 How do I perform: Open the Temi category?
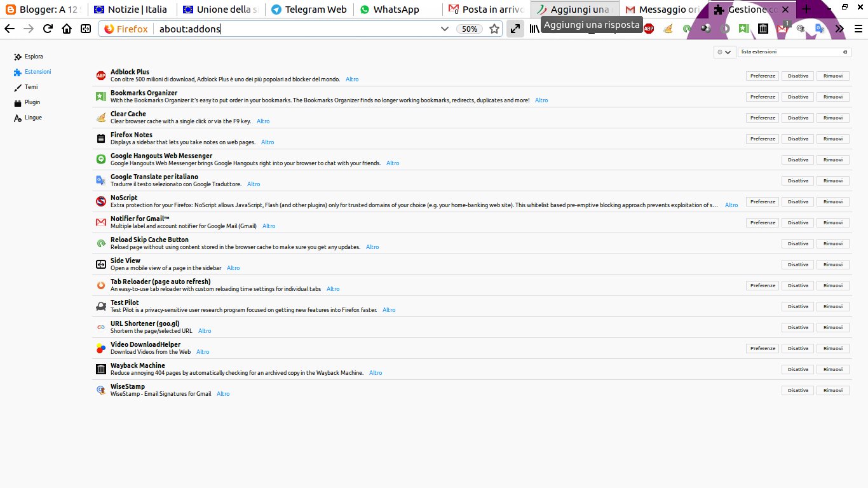pos(26,87)
